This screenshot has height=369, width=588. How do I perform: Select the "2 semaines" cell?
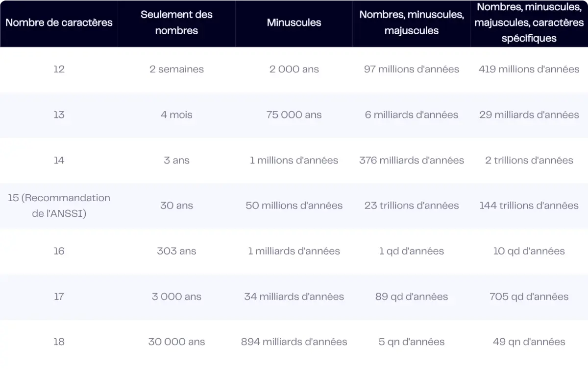(176, 69)
